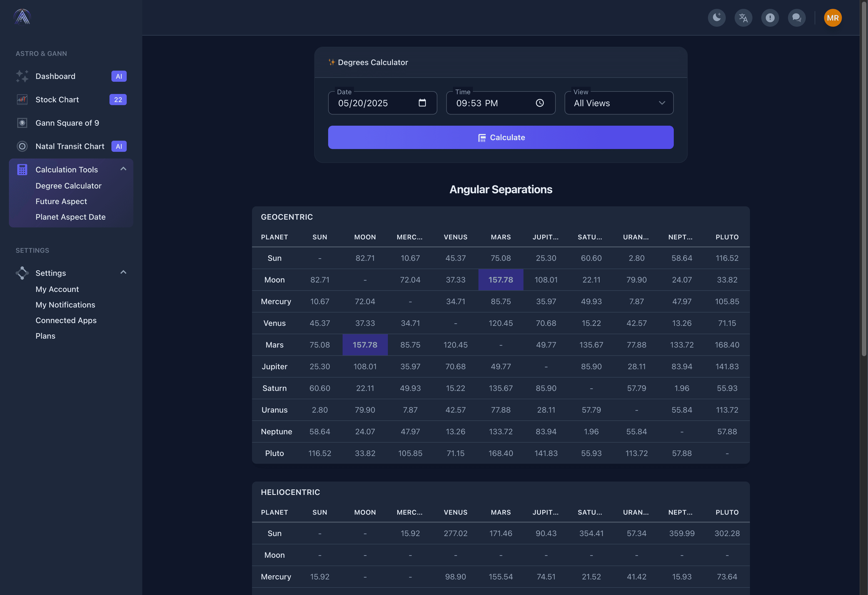868x595 pixels.
Task: Open the chat messages icon
Action: pos(797,18)
